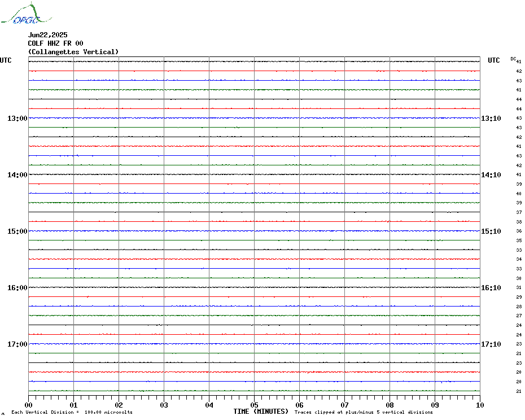Select the 10 minute tick on x-axis
This screenshot has height=420, width=525.
(x=479, y=405)
